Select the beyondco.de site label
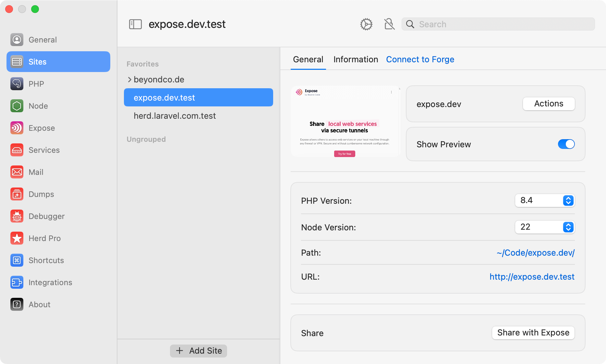The width and height of the screenshot is (606, 364). [159, 79]
